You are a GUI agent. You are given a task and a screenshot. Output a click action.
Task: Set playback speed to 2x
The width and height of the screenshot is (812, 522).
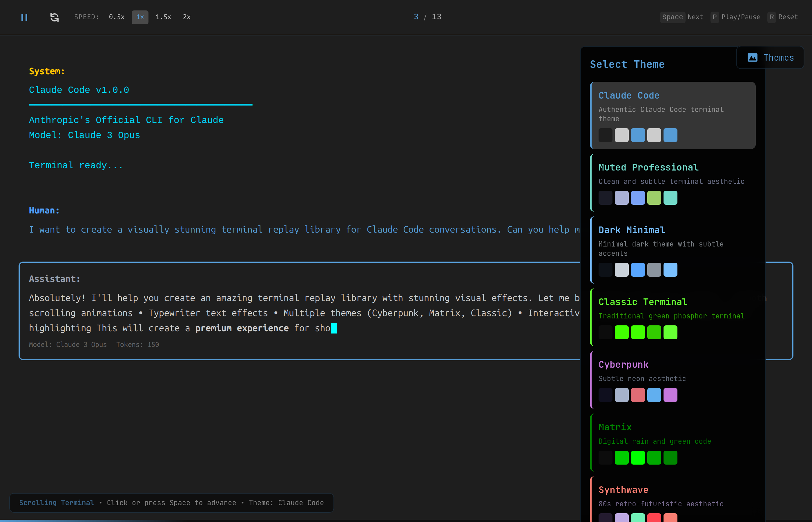click(x=187, y=17)
